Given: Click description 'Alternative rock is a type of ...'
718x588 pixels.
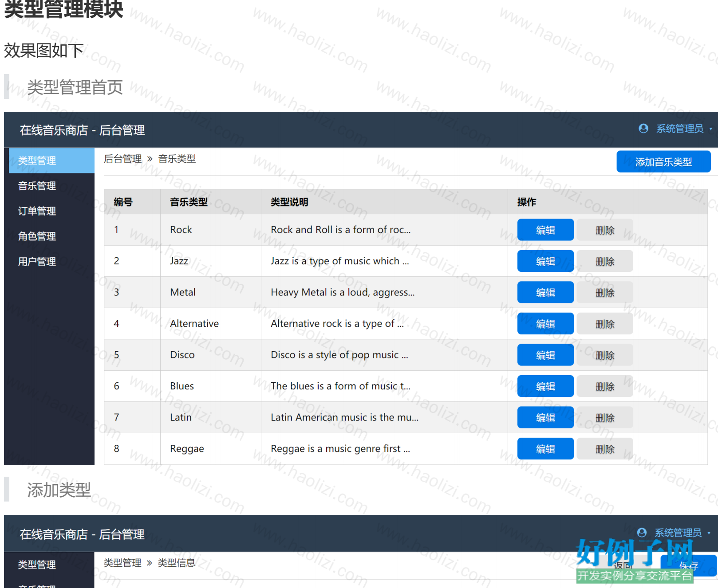Looking at the screenshot, I should tap(337, 323).
